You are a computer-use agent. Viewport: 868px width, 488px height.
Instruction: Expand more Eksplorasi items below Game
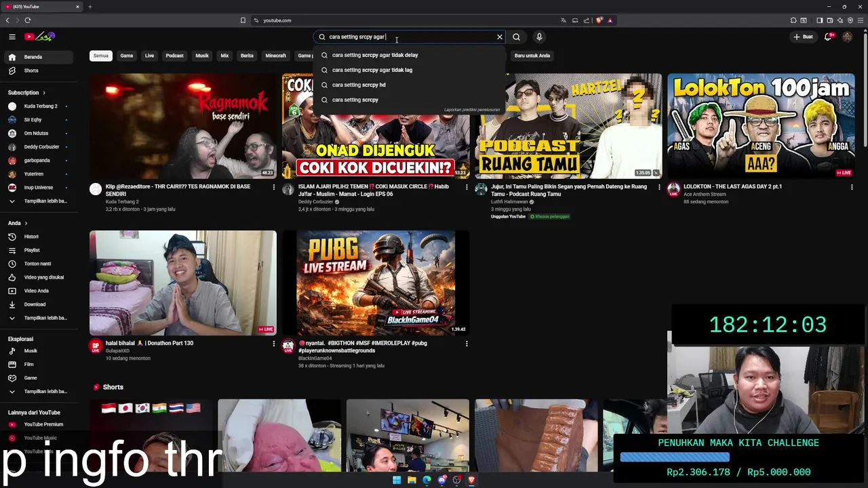(38, 392)
